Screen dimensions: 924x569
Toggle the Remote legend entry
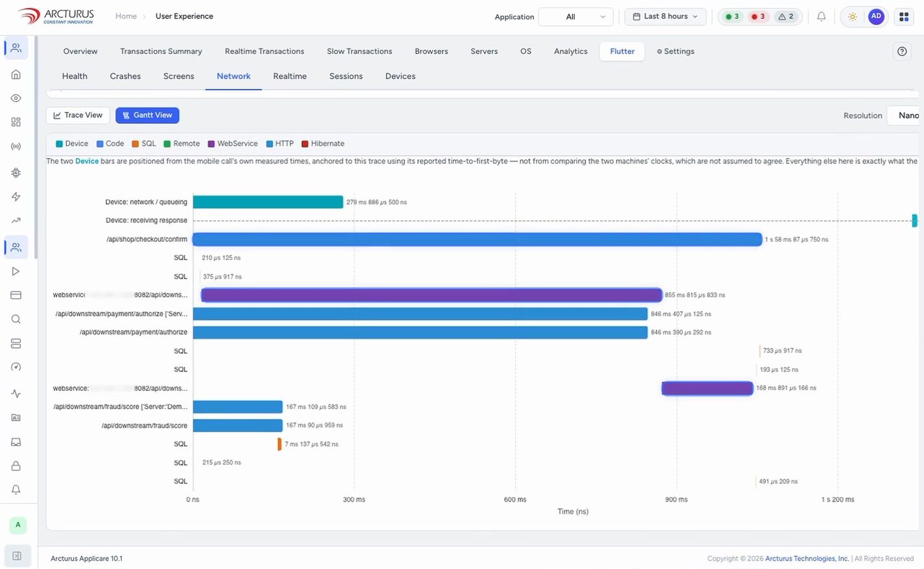[181, 144]
